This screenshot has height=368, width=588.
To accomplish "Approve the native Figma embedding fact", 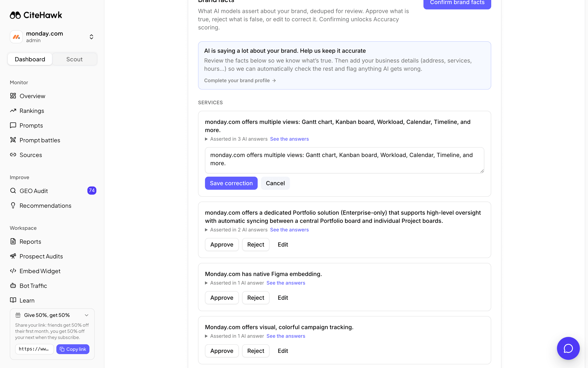I will [222, 298].
